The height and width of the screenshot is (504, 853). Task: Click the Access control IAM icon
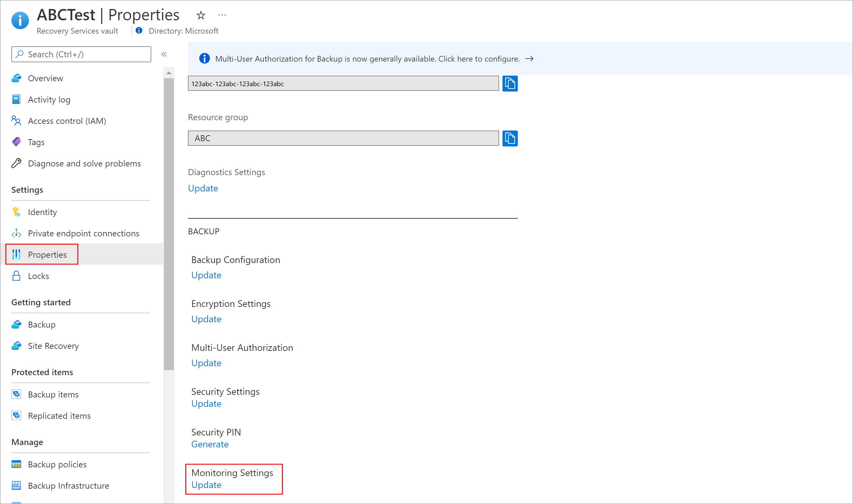(x=16, y=121)
